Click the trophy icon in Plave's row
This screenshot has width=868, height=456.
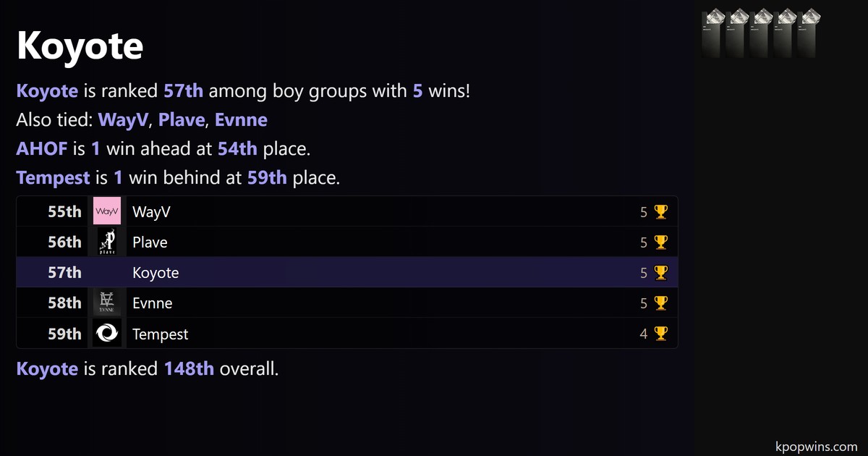(660, 242)
